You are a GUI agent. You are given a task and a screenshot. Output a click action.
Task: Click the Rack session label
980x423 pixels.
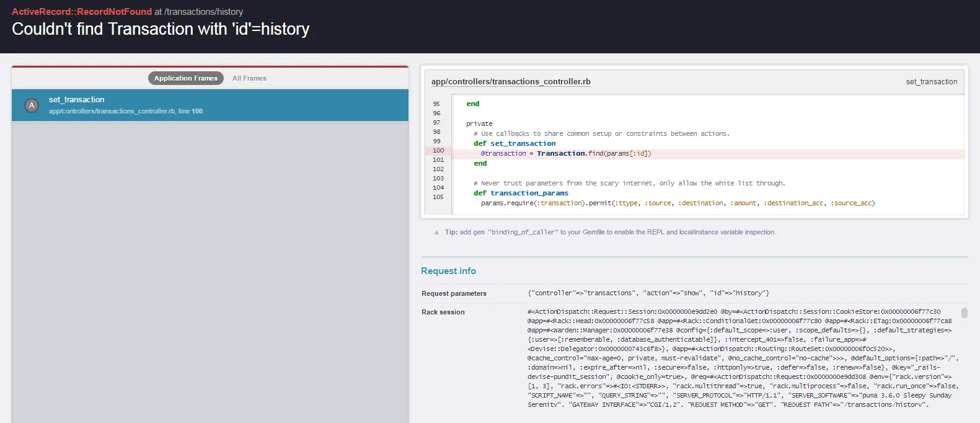tap(443, 312)
